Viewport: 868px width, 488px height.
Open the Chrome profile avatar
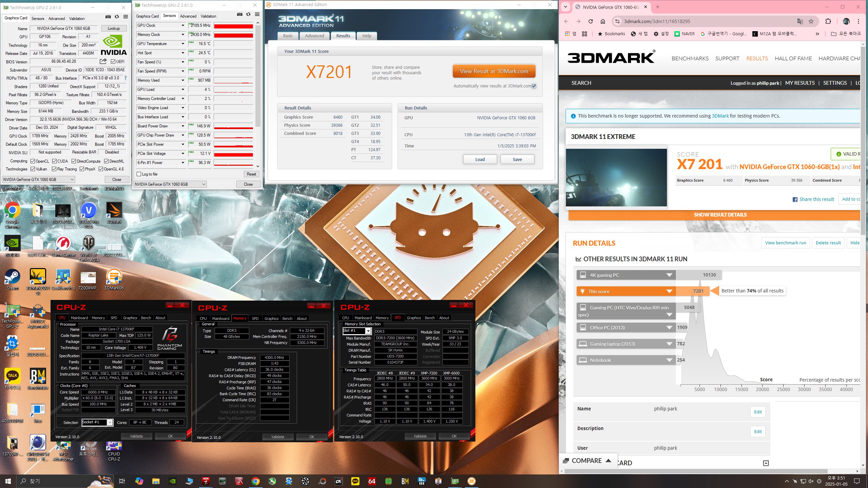pyautogui.click(x=846, y=21)
